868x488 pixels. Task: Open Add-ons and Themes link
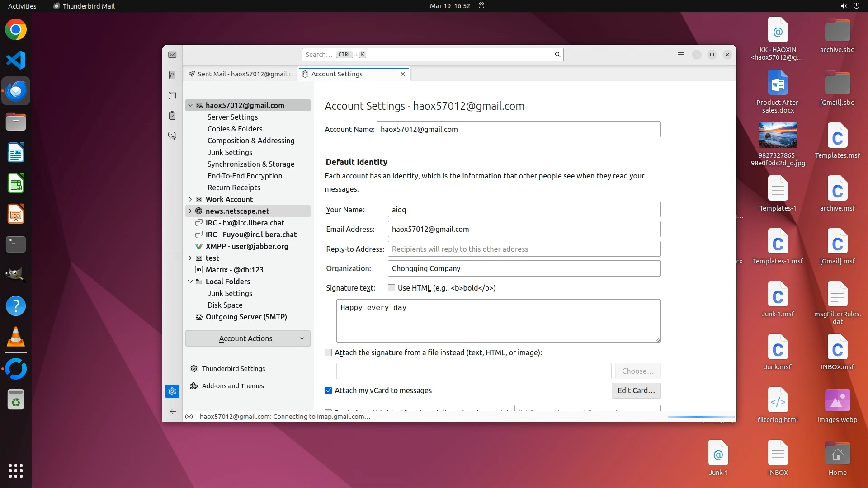click(232, 386)
